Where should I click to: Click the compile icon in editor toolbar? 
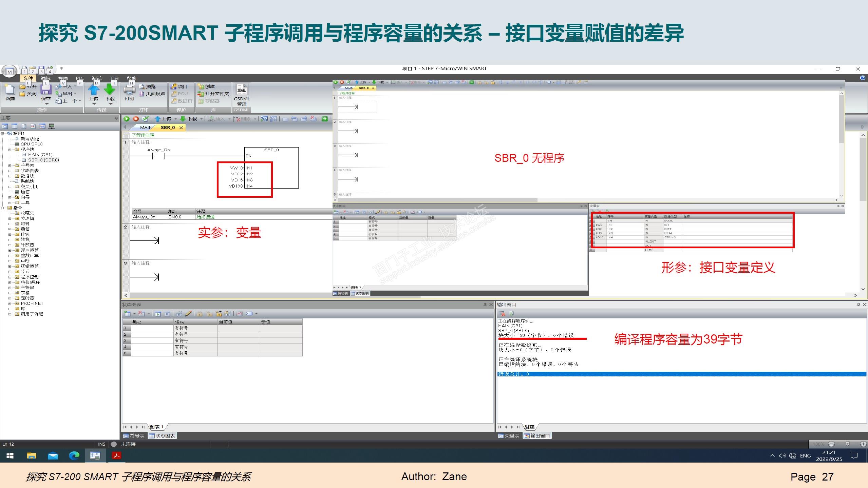(145, 119)
